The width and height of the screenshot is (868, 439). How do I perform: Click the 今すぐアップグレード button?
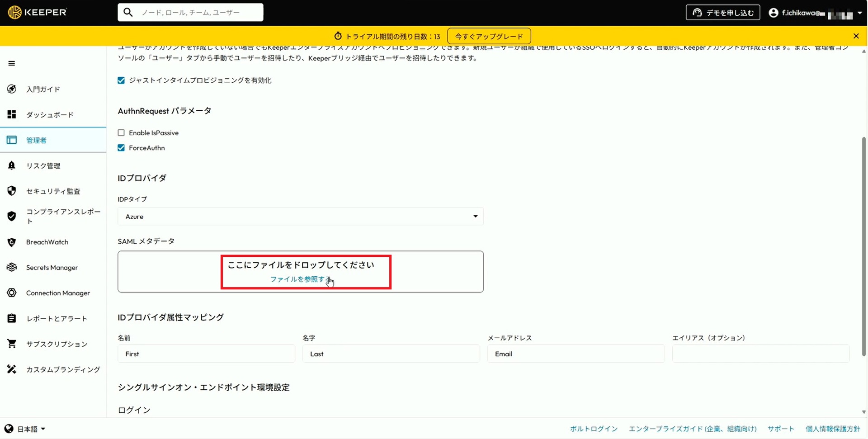click(x=489, y=36)
